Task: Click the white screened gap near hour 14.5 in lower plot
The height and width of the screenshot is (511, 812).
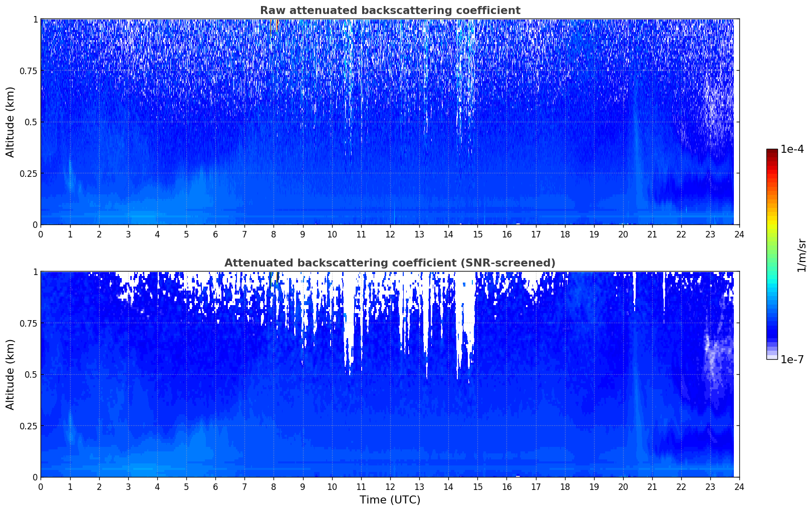Action: [466, 321]
